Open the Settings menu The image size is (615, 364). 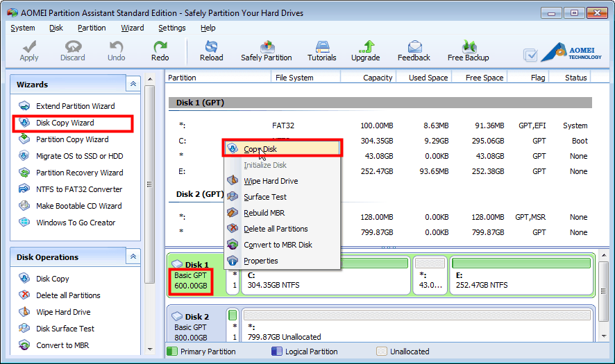pyautogui.click(x=171, y=28)
